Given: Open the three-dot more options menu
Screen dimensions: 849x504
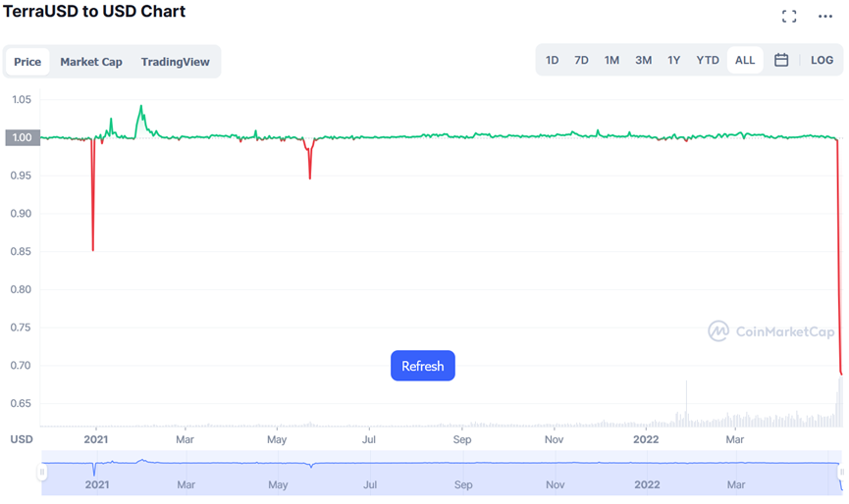Looking at the screenshot, I should coord(824,16).
